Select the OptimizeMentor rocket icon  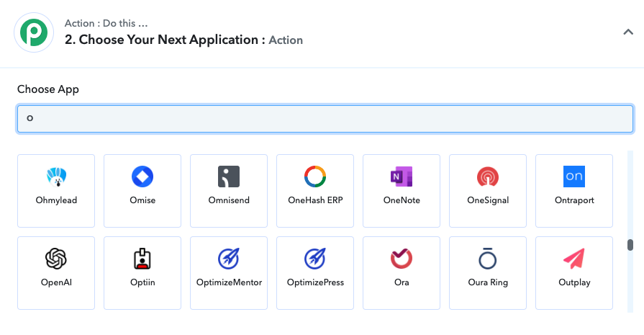pos(229,259)
